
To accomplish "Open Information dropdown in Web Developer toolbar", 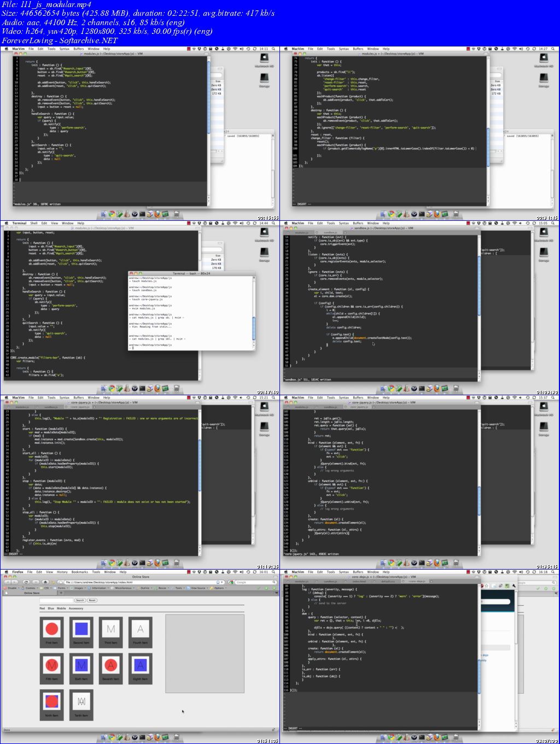I will [98, 588].
